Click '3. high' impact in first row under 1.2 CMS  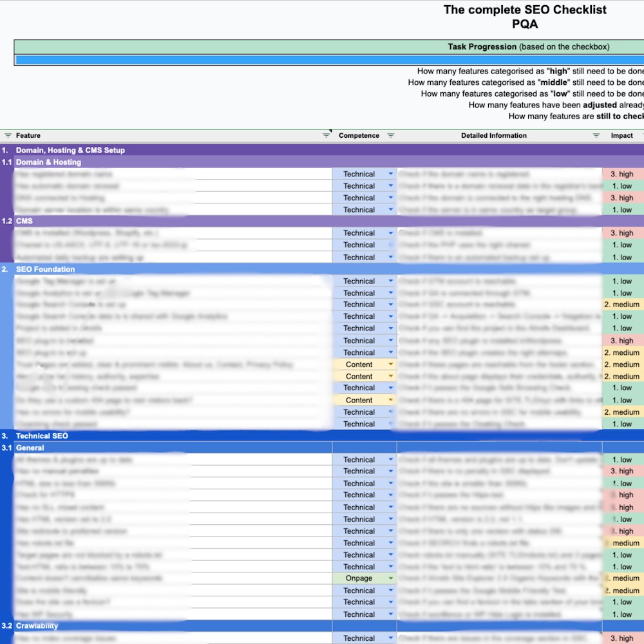point(623,233)
